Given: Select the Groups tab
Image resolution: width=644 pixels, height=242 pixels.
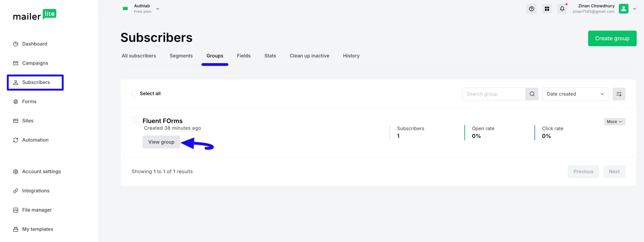Looking at the screenshot, I should 215,56.
